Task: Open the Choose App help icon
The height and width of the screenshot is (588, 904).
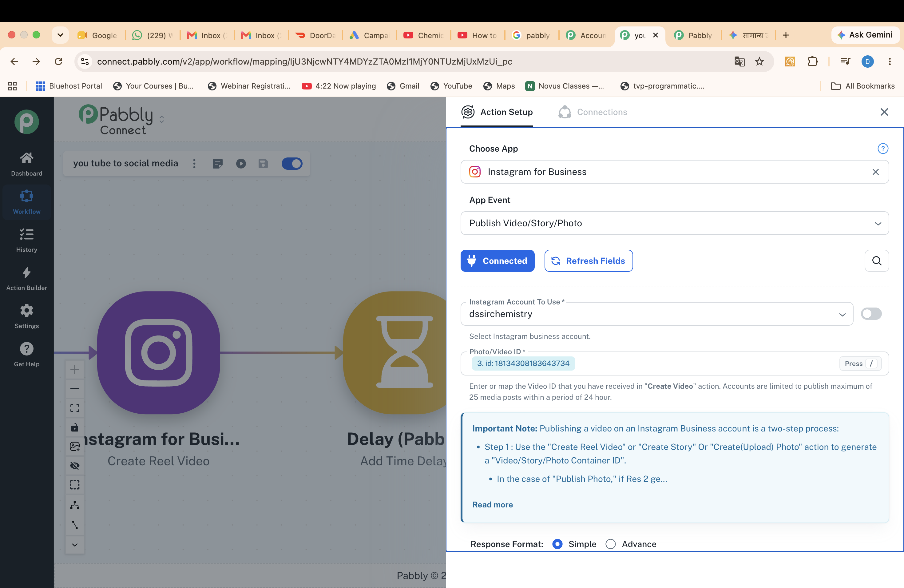Action: [x=883, y=149]
